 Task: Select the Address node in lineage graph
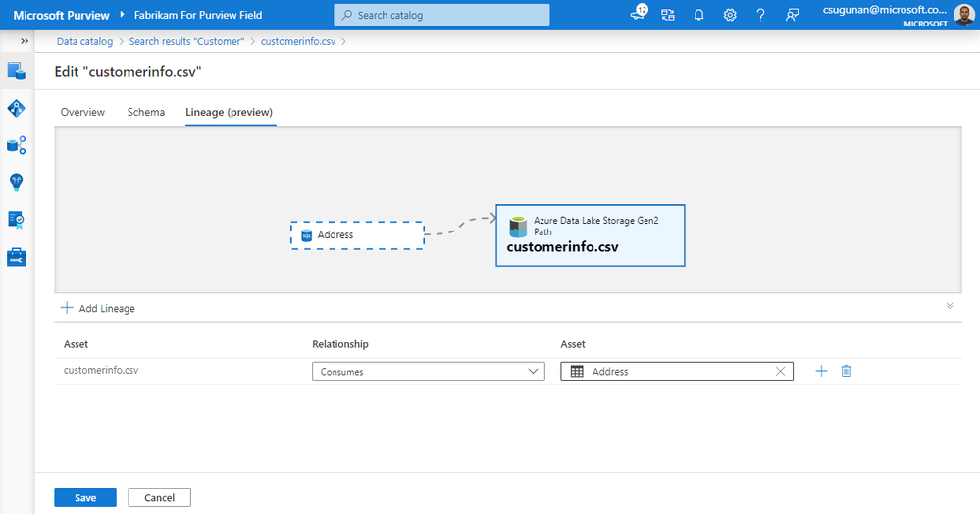(357, 235)
